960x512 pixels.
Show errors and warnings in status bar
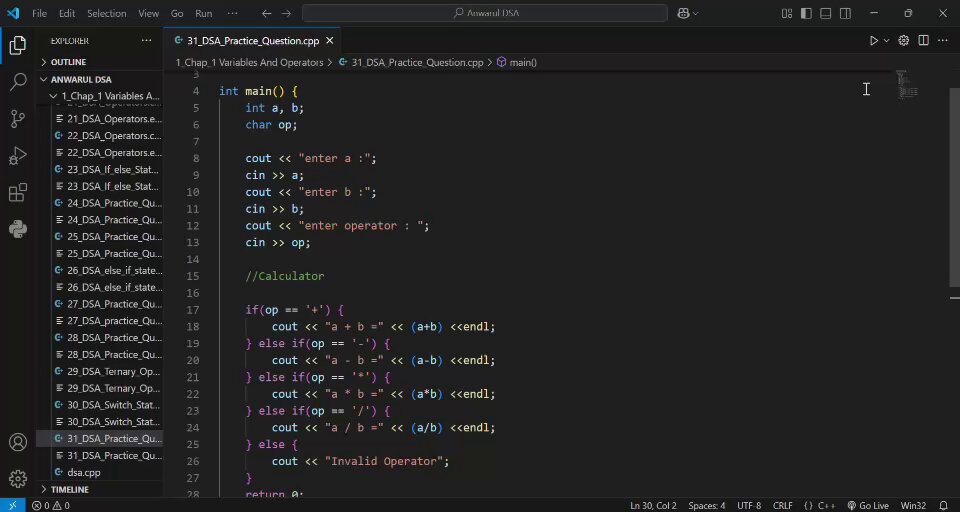[50, 505]
